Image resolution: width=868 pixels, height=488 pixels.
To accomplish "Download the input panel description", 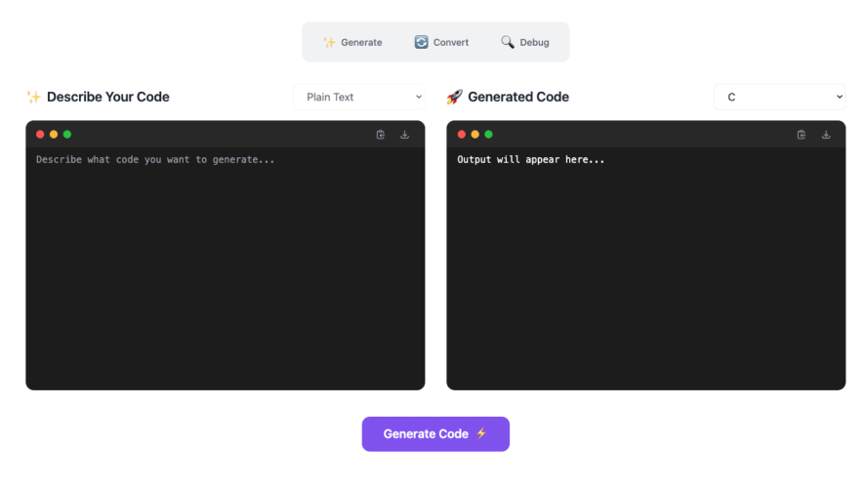I will (404, 135).
